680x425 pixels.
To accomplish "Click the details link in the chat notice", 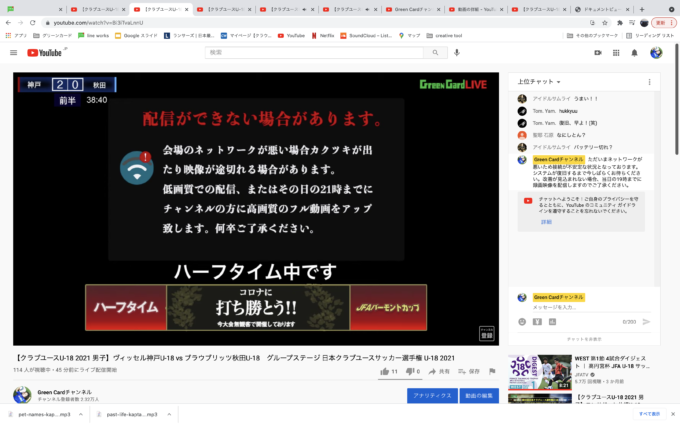I will 546,222.
